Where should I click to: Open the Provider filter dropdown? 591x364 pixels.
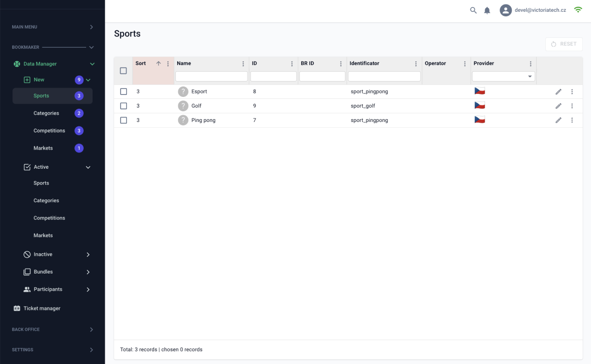(x=503, y=77)
